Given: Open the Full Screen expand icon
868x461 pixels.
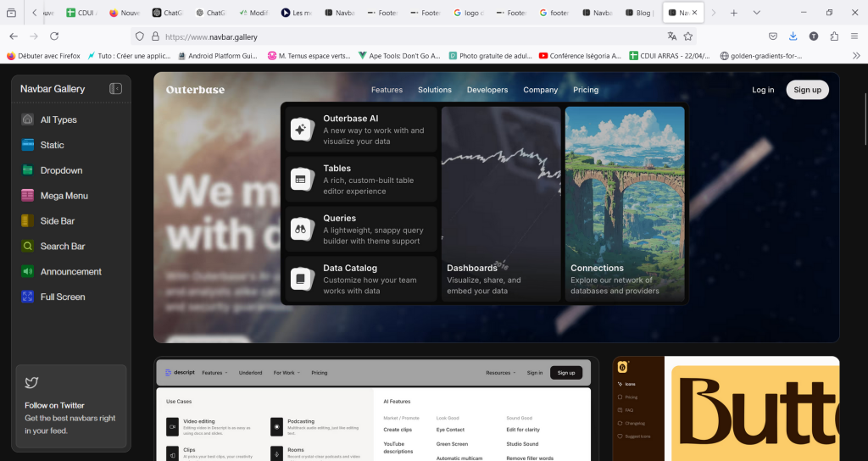Looking at the screenshot, I should click(28, 297).
